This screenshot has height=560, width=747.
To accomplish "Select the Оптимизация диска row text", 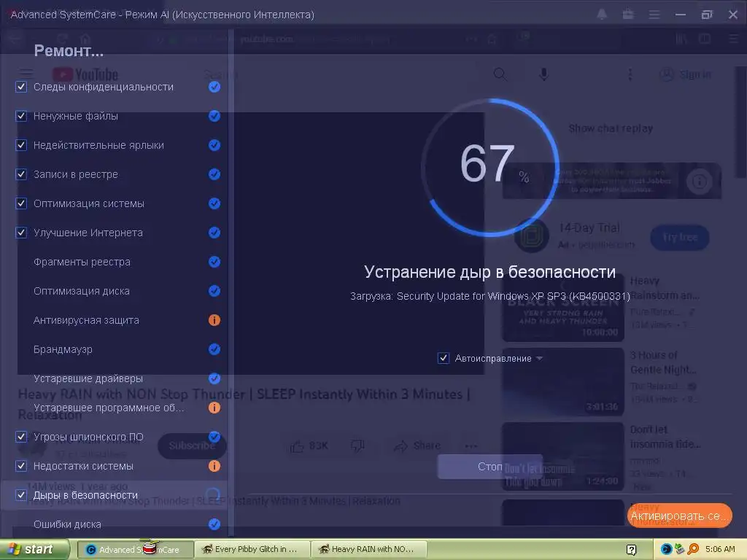I will tap(82, 291).
